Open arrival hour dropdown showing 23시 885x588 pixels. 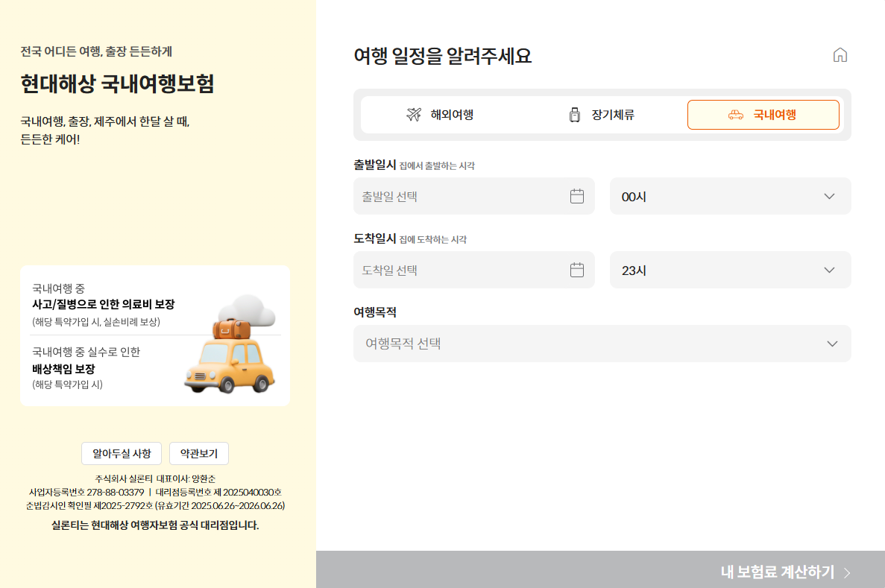pos(731,270)
